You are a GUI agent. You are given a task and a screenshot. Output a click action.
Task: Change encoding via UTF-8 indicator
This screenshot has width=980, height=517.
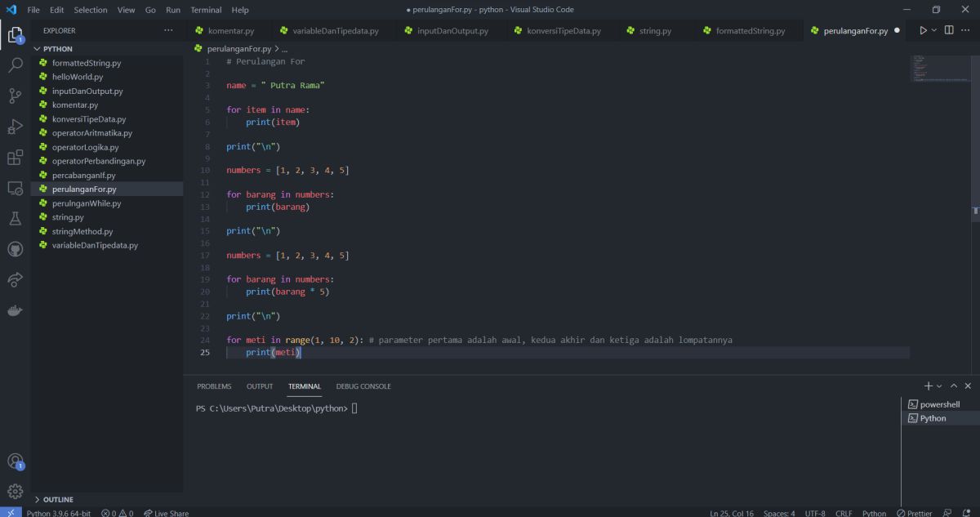pyautogui.click(x=815, y=513)
